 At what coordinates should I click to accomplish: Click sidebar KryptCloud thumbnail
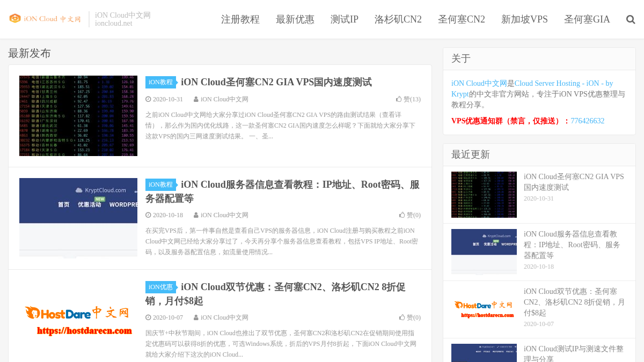484,252
